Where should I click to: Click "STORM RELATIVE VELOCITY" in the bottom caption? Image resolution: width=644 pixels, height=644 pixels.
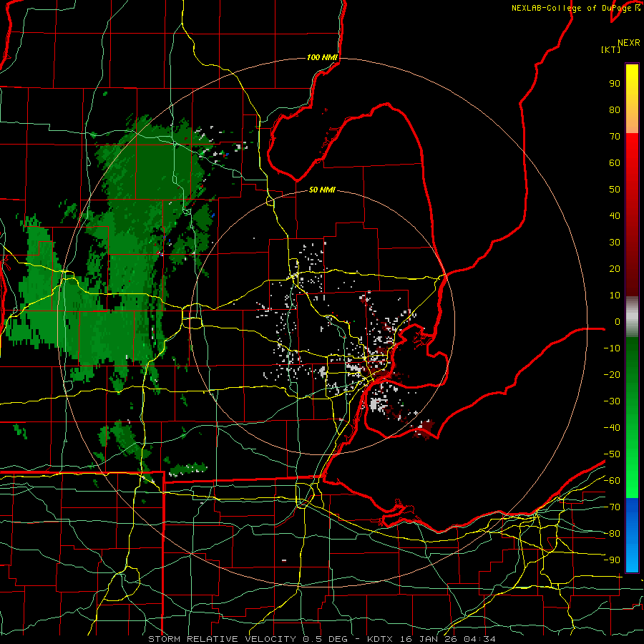point(223,639)
